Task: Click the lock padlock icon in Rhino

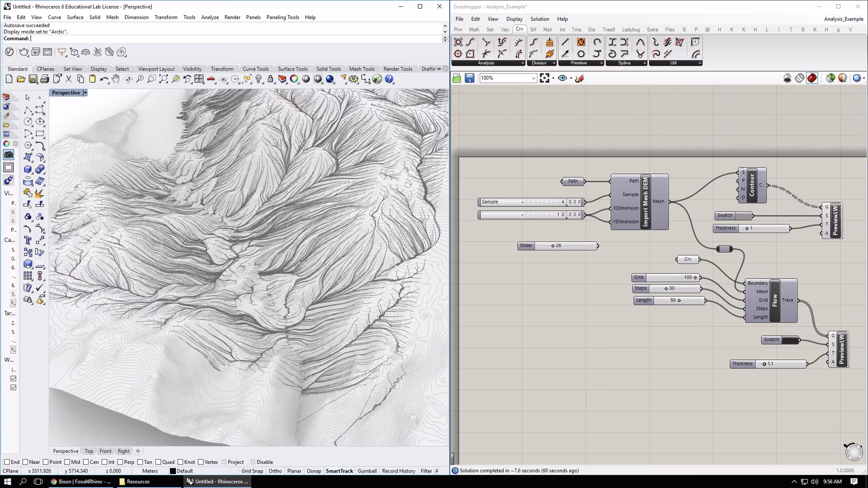Action: pyautogui.click(x=270, y=79)
